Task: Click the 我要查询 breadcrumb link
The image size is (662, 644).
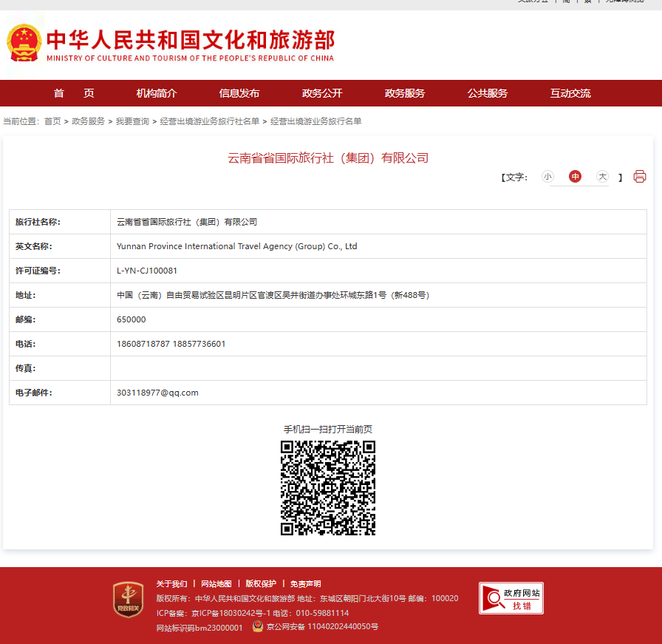Action: tap(132, 122)
